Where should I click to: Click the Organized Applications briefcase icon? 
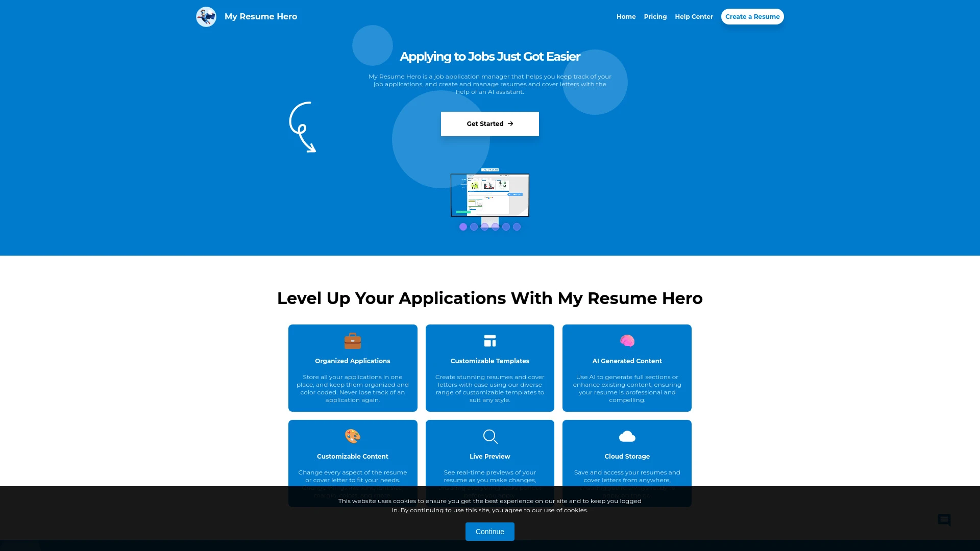point(353,341)
